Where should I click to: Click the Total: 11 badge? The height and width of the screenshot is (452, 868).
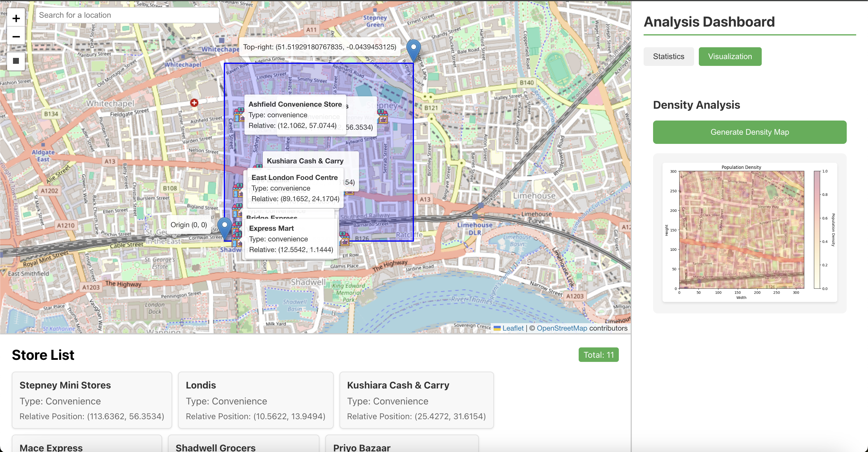pyautogui.click(x=598, y=355)
